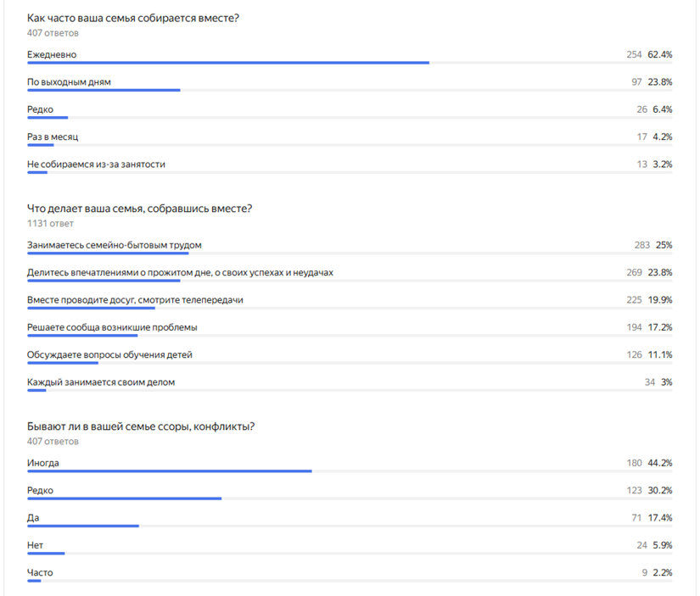Click 'Решаете сообща возникшие проблемы' label

coord(112,327)
